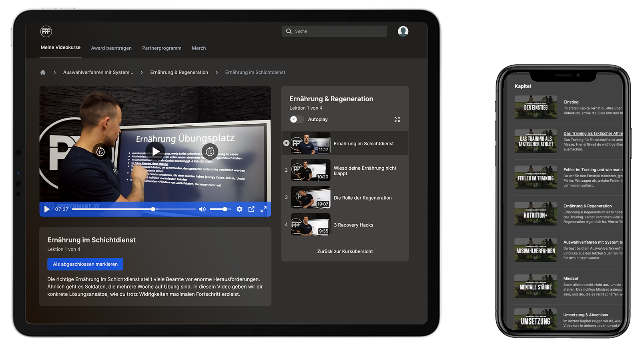The width and height of the screenshot is (644, 351).
Task: Open phone chapter thumbnail DER EINSTIEG
Action: pos(536,107)
